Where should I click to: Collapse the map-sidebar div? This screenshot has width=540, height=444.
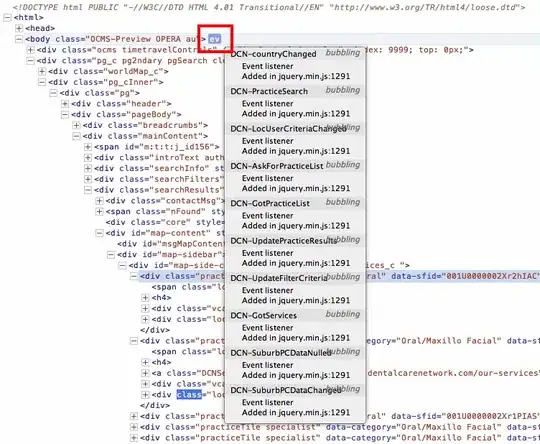[x=111, y=255]
